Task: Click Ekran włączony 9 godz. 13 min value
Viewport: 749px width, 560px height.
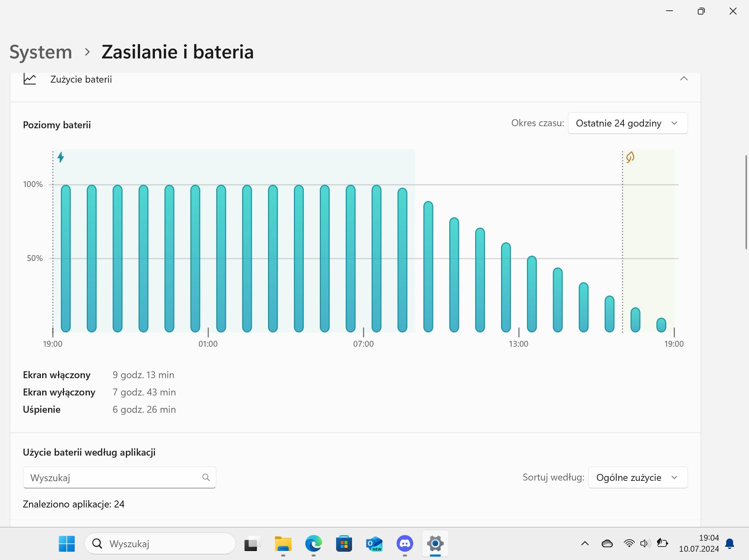Action: click(143, 375)
